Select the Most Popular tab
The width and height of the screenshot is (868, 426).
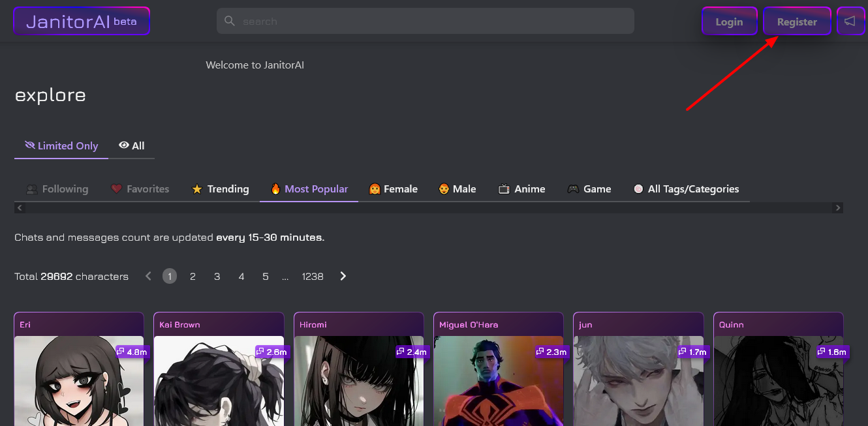[x=309, y=189]
